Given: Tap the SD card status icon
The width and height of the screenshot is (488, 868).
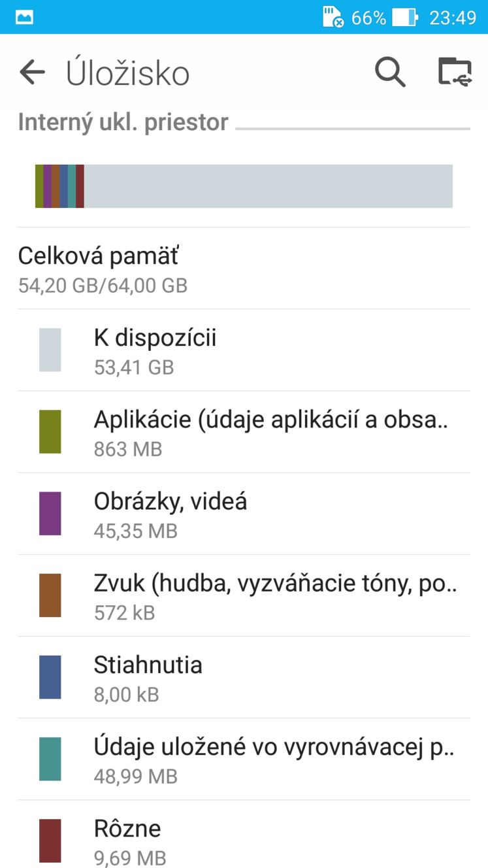Looking at the screenshot, I should click(333, 17).
